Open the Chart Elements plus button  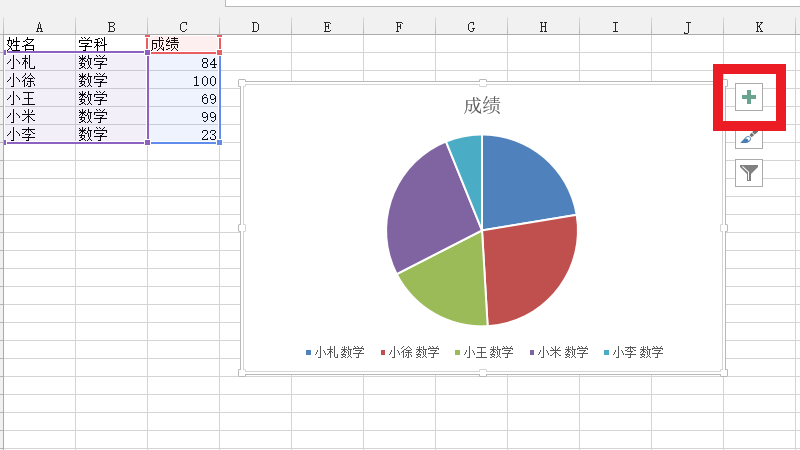click(x=750, y=97)
